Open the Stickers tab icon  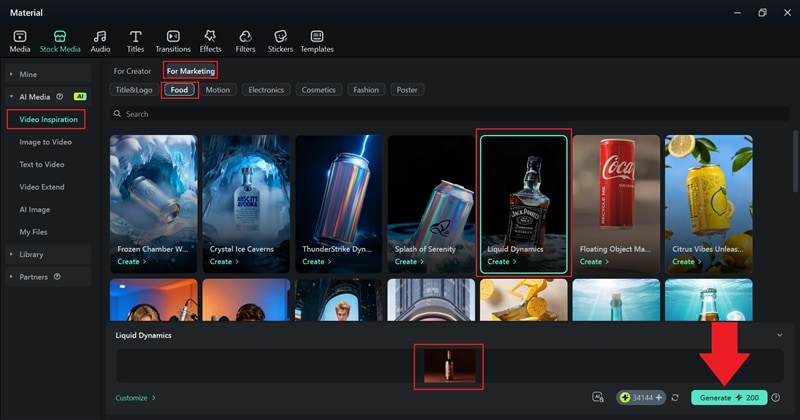[x=280, y=36]
